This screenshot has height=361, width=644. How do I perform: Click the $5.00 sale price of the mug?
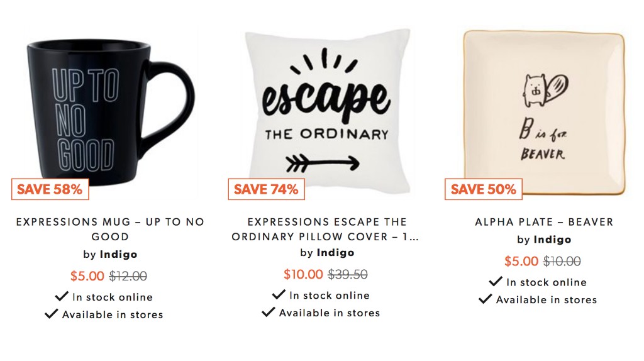[x=87, y=276]
